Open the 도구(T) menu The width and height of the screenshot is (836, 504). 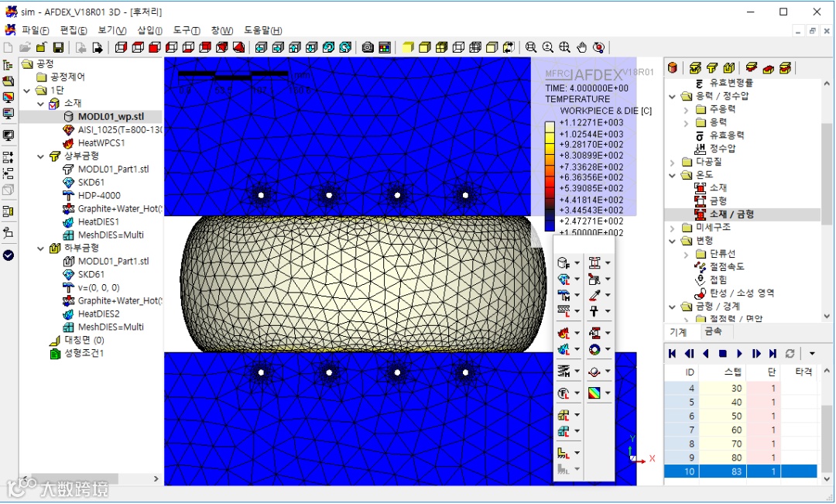pyautogui.click(x=187, y=30)
